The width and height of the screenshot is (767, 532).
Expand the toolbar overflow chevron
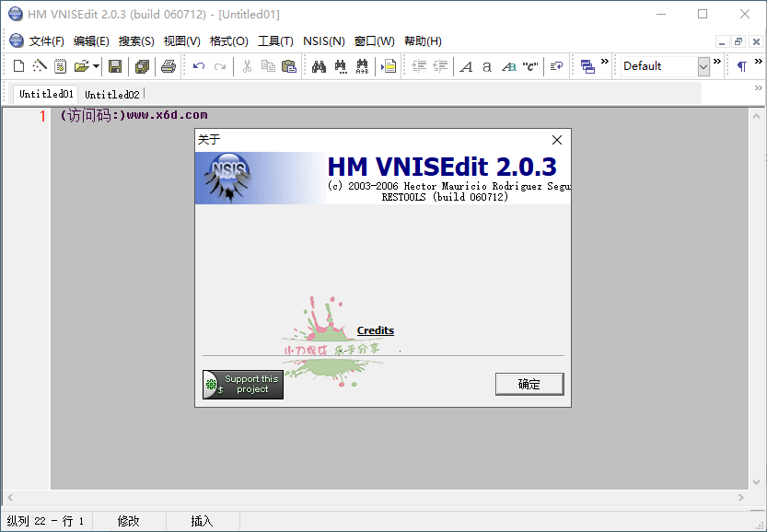717,65
